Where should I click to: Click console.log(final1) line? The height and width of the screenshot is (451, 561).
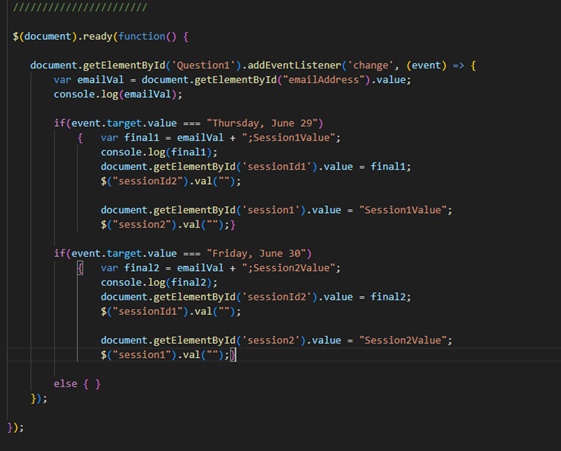coord(159,152)
